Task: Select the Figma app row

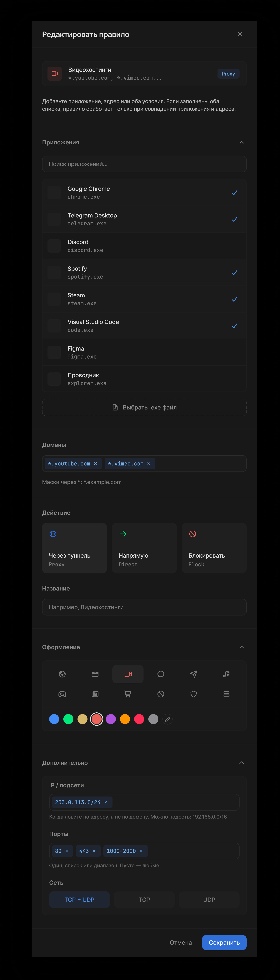Action: point(144,352)
